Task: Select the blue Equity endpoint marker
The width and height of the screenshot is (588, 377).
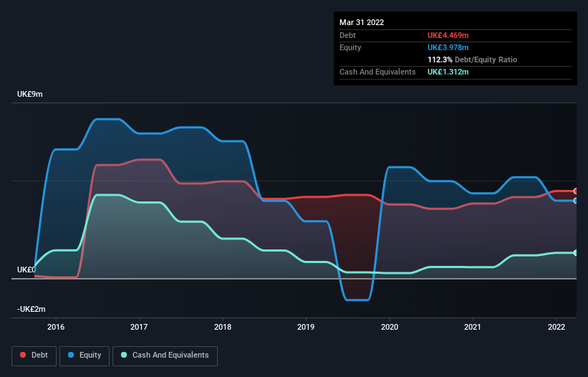Action: click(576, 201)
